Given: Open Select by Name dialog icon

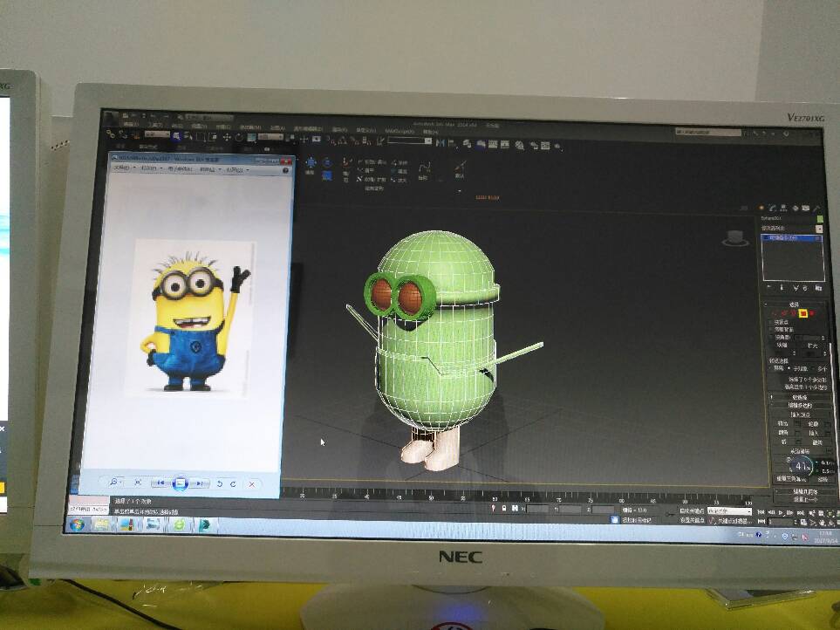Looking at the screenshot, I should [188, 137].
